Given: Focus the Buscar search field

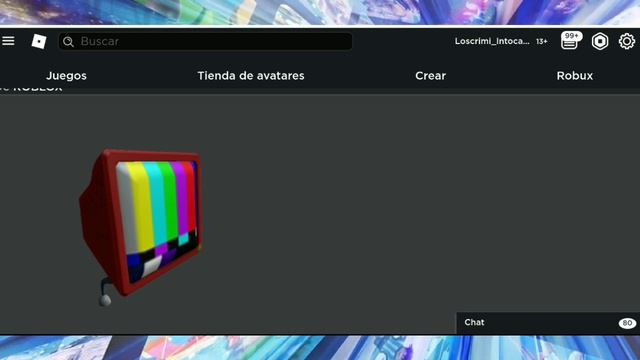Looking at the screenshot, I should pyautogui.click(x=205, y=41).
